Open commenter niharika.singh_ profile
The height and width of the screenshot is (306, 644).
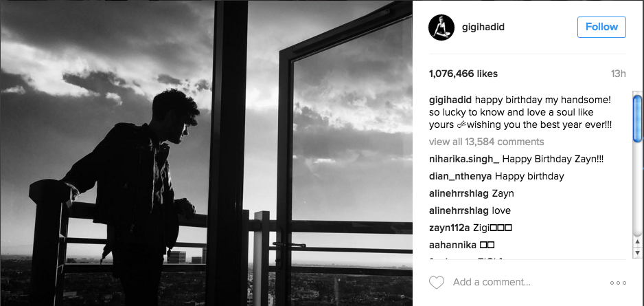click(x=464, y=159)
